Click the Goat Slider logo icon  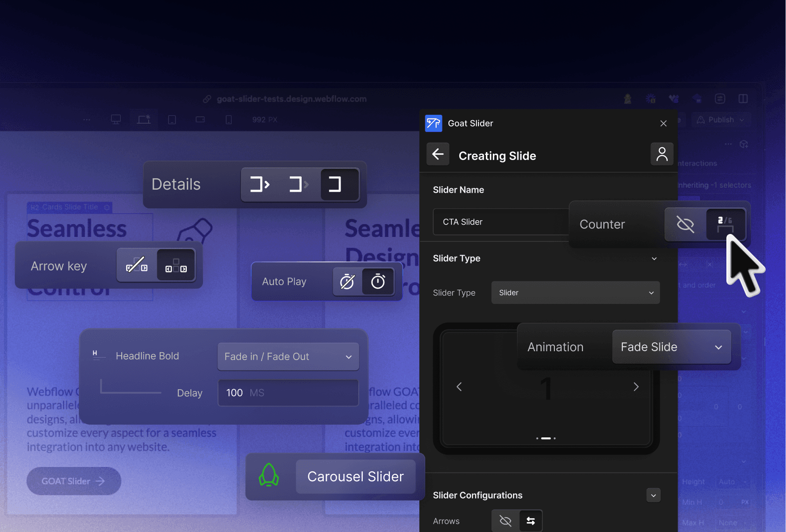(434, 123)
